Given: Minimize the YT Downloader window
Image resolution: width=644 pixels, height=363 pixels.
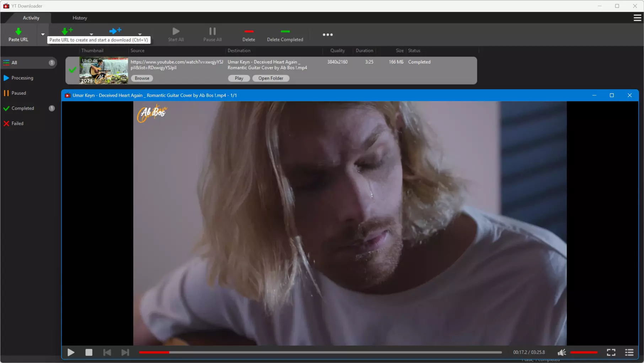Looking at the screenshot, I should point(600,6).
